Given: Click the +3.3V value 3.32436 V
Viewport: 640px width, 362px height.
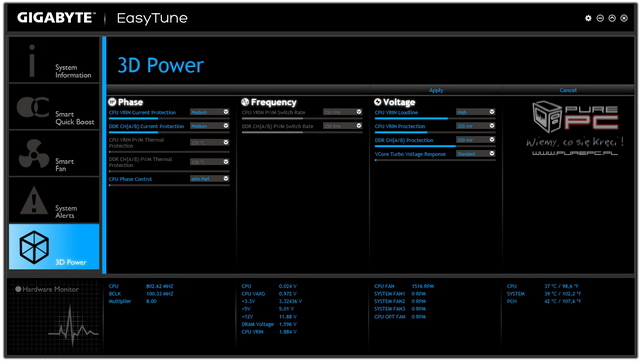Looking at the screenshot, I should tap(290, 302).
